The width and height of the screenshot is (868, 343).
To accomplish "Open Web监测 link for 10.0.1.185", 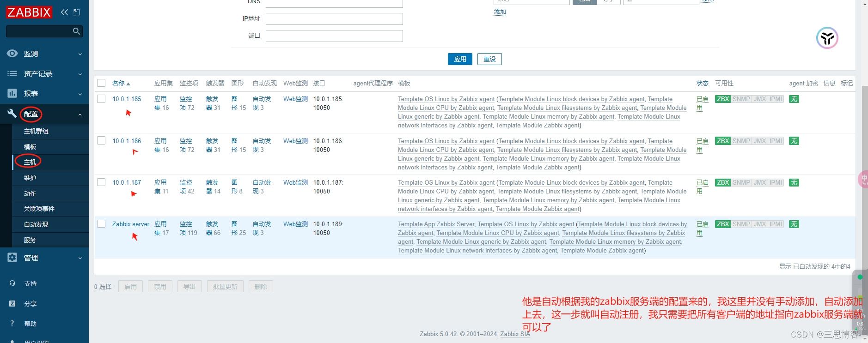I will [295, 99].
